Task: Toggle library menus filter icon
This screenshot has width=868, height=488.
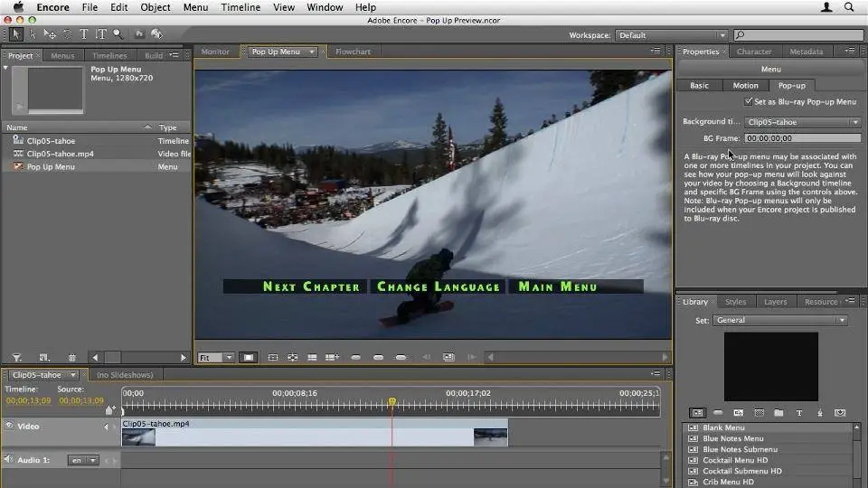Action: [697, 413]
